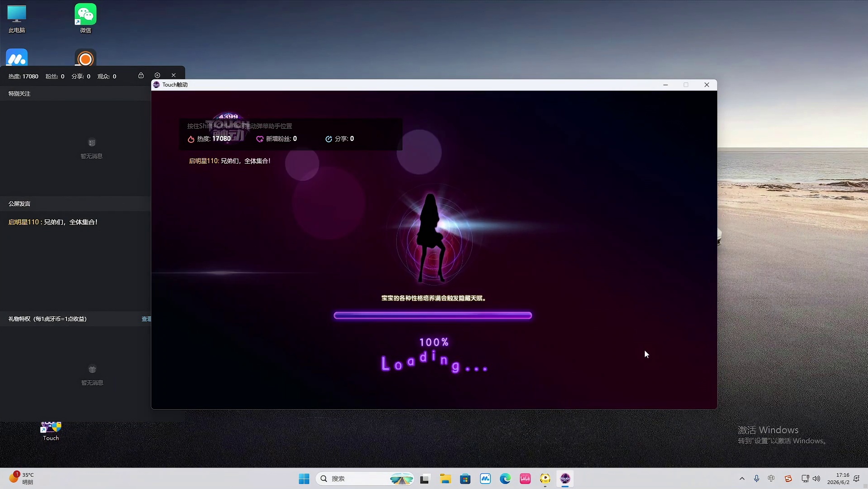This screenshot has width=868, height=489.
Task: Open the blue M app on taskbar
Action: click(485, 479)
